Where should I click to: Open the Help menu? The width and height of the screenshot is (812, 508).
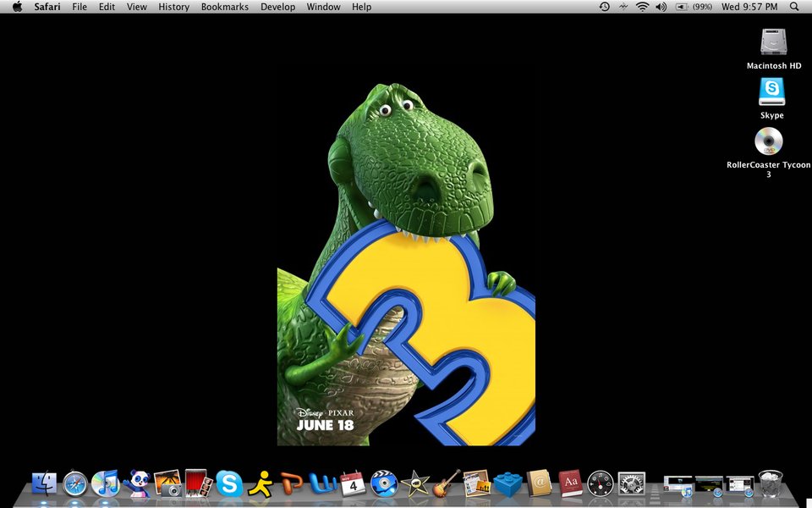click(x=361, y=7)
